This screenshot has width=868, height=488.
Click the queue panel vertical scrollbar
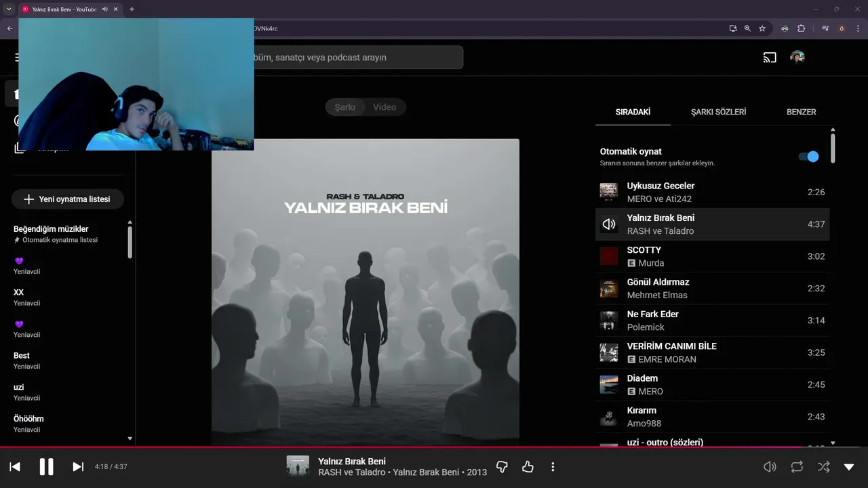coord(833,148)
